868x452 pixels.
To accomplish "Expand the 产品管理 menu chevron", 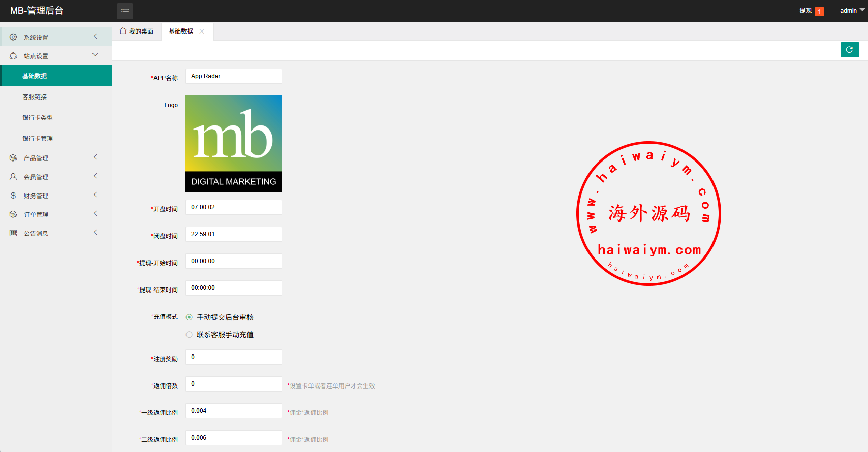I will 95,157.
